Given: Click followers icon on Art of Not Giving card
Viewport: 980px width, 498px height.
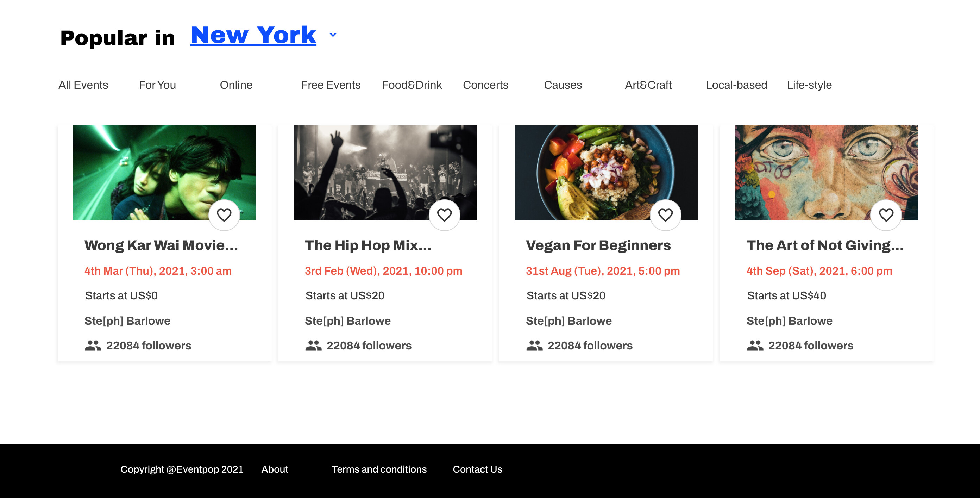Looking at the screenshot, I should pyautogui.click(x=755, y=346).
